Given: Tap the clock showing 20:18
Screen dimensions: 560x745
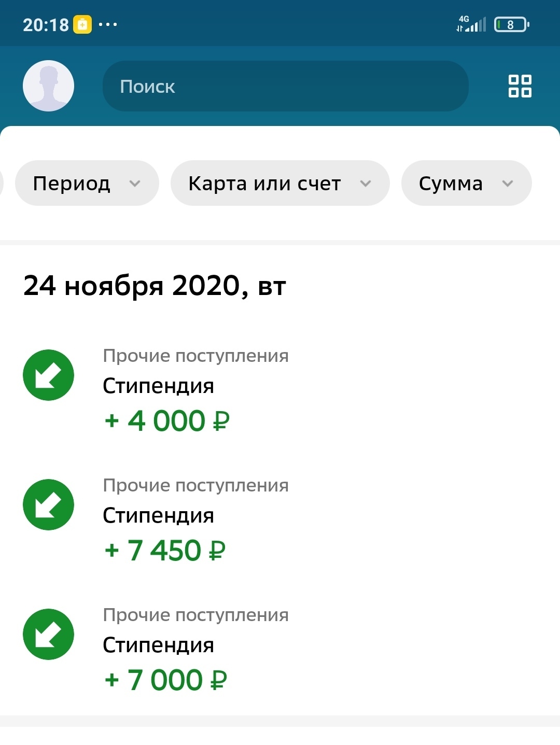Looking at the screenshot, I should (x=46, y=24).
